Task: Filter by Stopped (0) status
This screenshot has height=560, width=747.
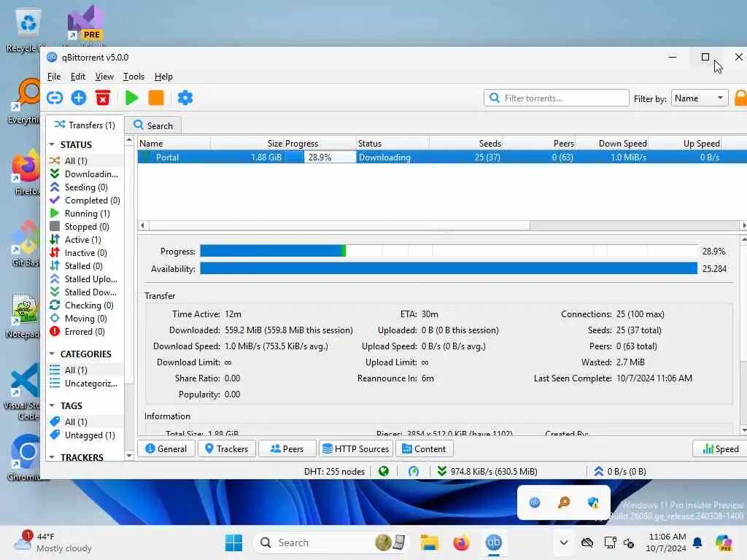Action: pos(85,227)
